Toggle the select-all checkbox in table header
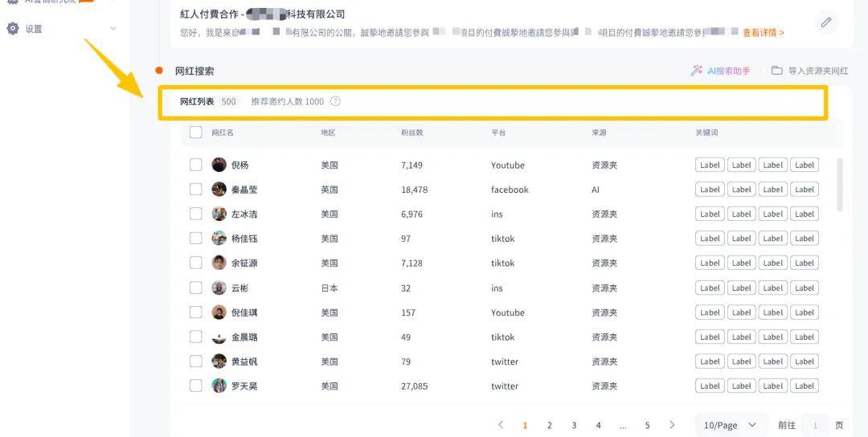The height and width of the screenshot is (437, 868). tap(196, 133)
